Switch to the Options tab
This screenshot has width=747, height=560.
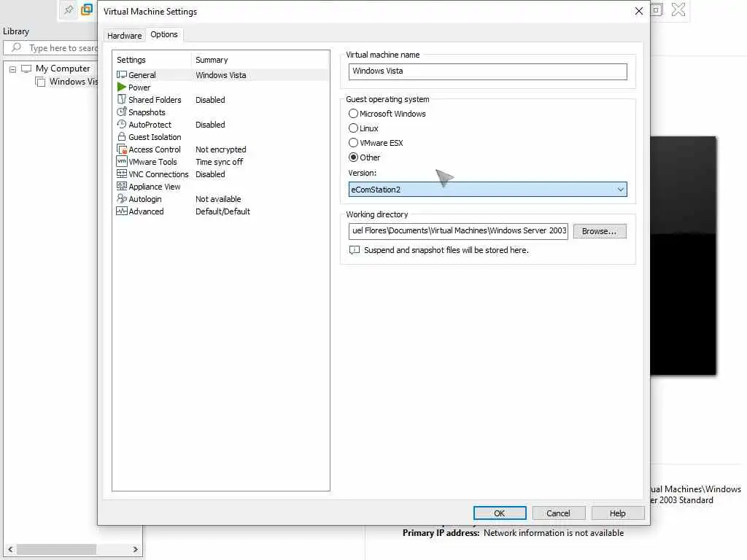pos(164,34)
